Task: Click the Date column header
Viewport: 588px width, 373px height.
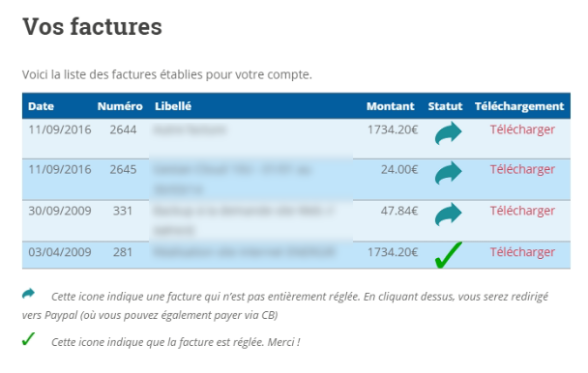Action: [41, 106]
